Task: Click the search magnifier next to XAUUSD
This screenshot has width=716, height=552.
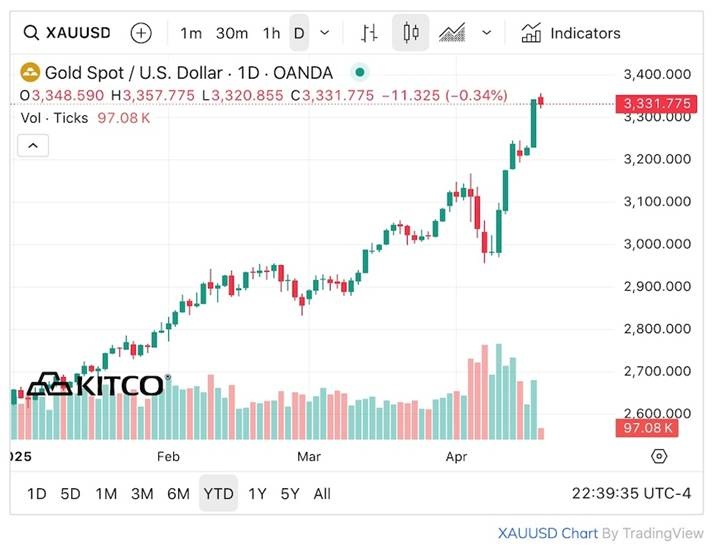Action: click(31, 33)
